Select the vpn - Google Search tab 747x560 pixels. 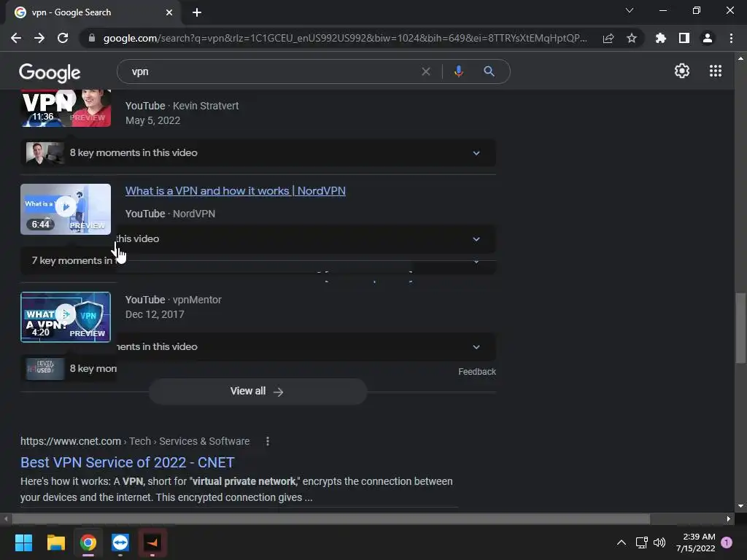click(x=93, y=12)
